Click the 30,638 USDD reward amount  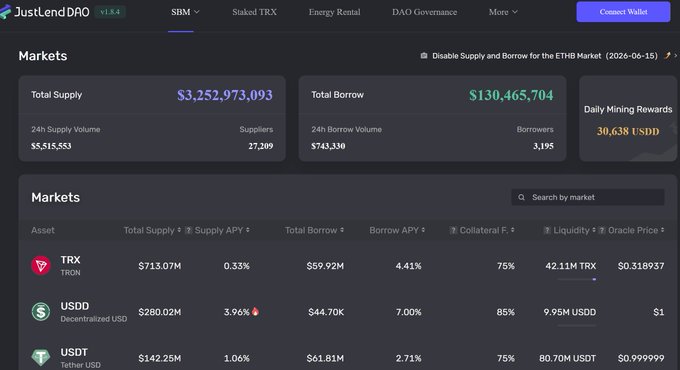pos(628,131)
